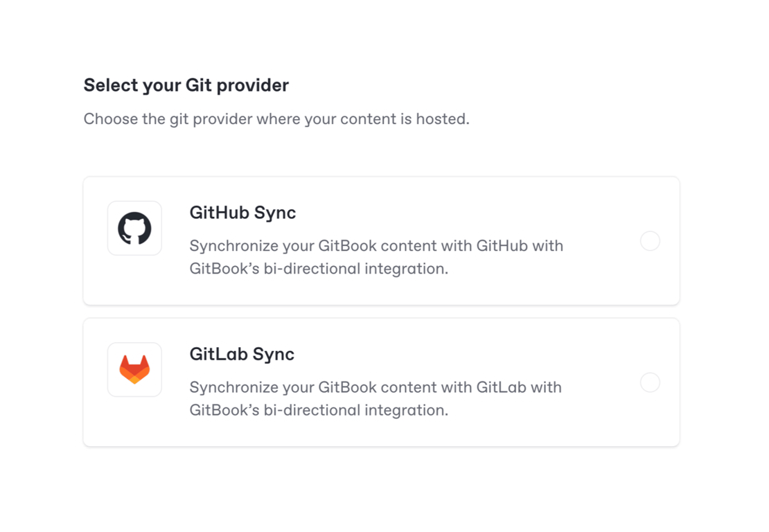Select the GitHub Sync radio button
Image resolution: width=769 pixels, height=532 pixels.
click(650, 241)
